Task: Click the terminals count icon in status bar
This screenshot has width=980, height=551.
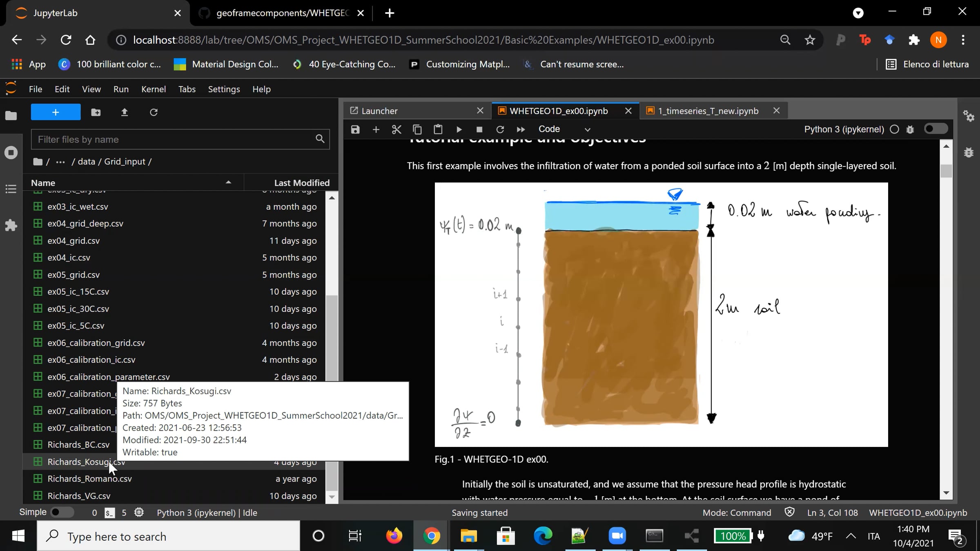Action: coord(109,513)
